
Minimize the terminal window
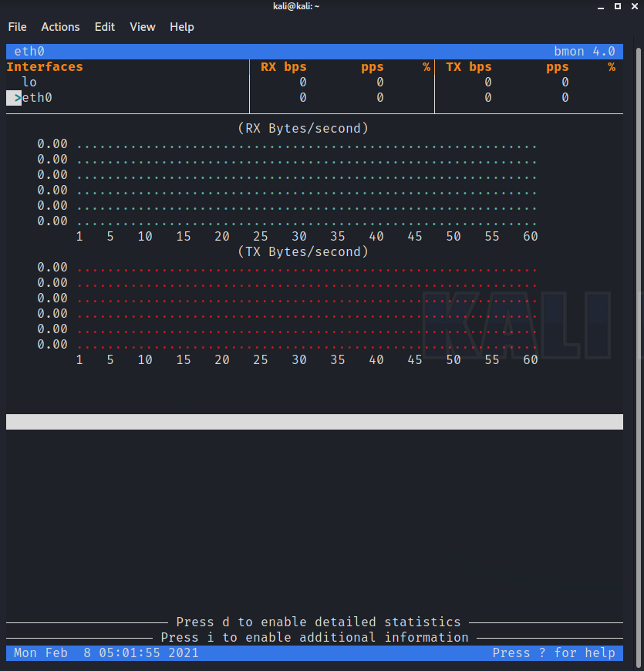[x=601, y=6]
